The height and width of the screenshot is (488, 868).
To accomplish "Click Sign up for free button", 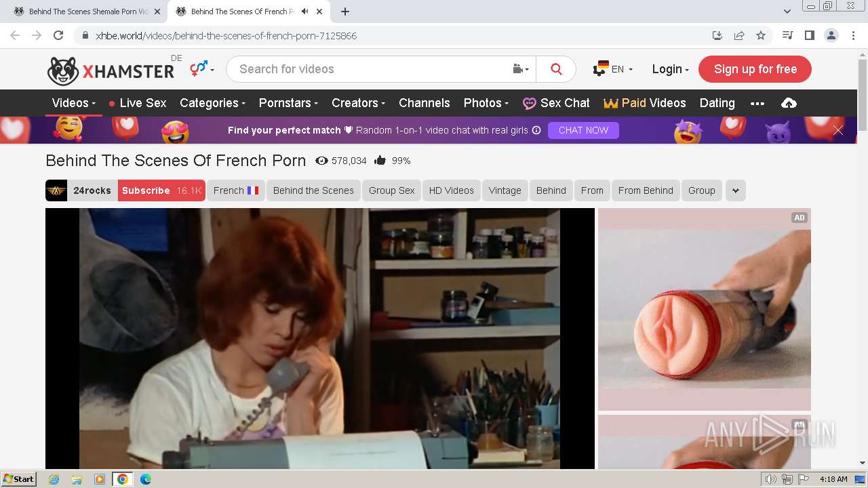I will pos(755,69).
